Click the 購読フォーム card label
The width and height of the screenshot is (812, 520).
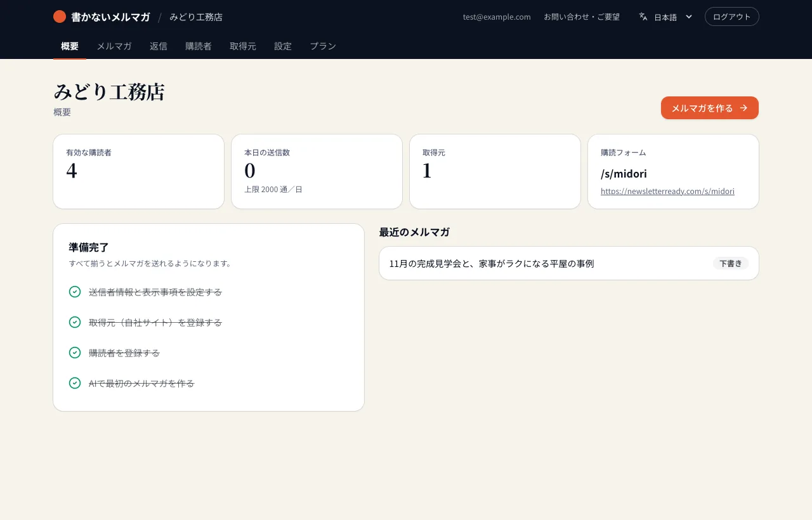pos(624,152)
